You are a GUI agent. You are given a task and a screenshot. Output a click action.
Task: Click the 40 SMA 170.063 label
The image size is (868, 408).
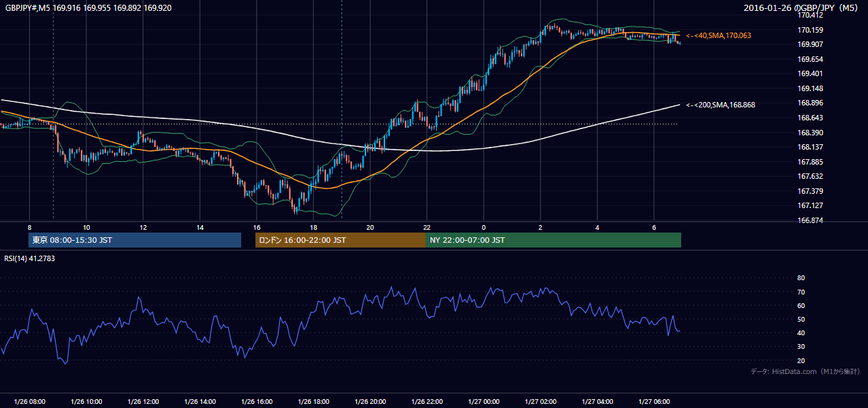[x=719, y=35]
